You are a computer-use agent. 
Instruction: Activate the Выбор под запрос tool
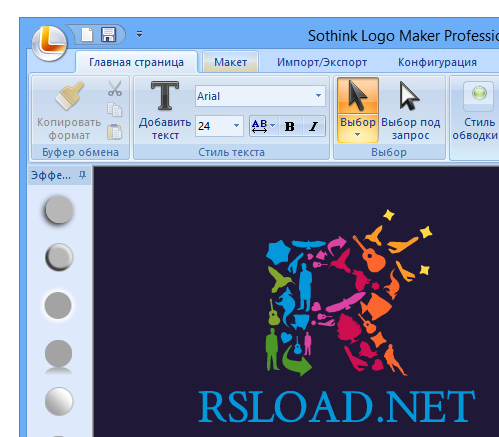tap(411, 111)
